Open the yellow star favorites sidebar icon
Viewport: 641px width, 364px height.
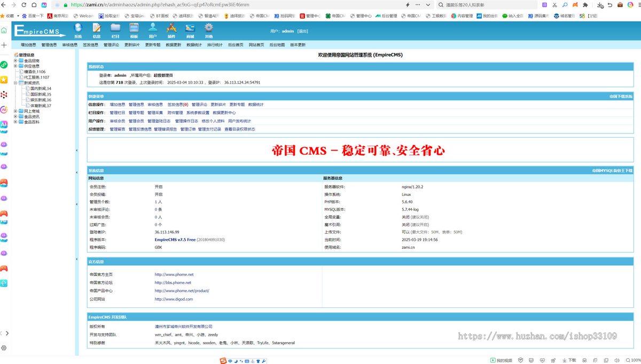pos(4,80)
